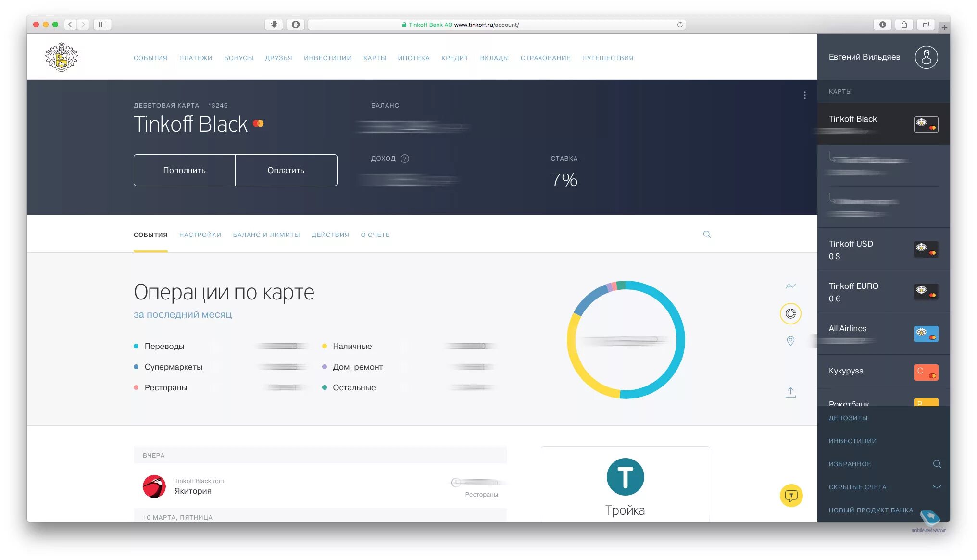Click the Tinkoff USD card icon

(926, 248)
